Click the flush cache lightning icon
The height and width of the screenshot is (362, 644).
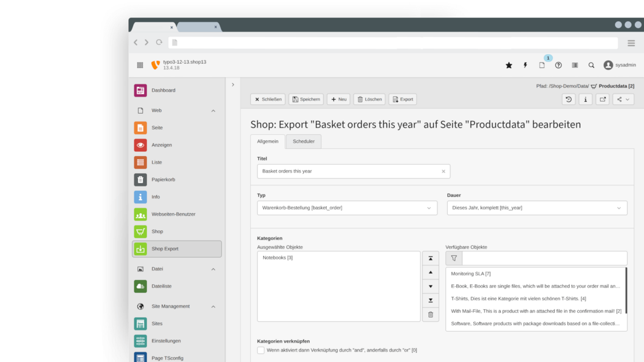coord(525,66)
